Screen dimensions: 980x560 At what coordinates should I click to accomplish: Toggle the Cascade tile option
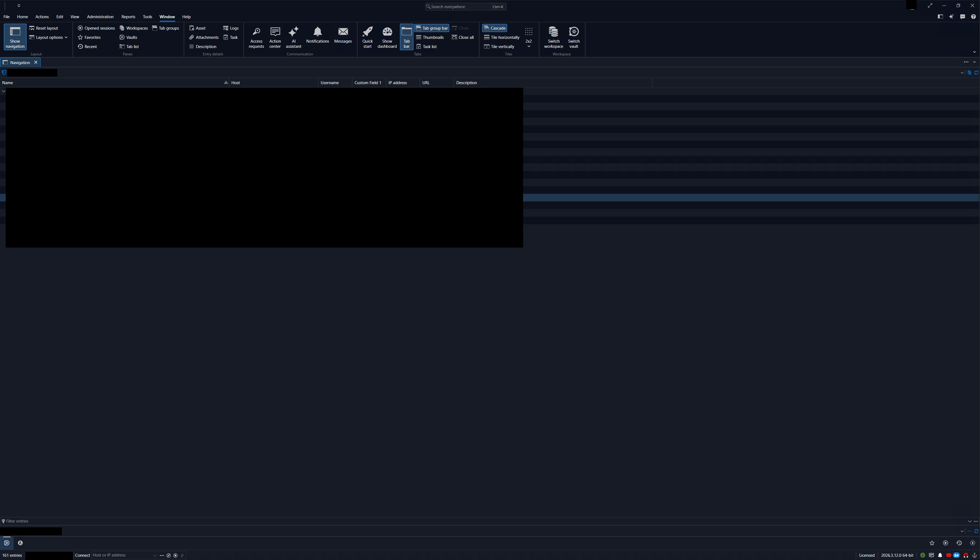coord(495,28)
